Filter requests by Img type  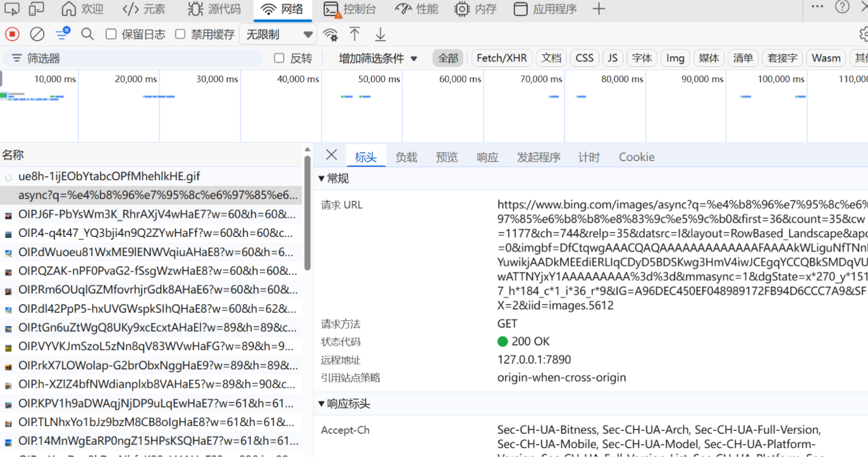675,58
